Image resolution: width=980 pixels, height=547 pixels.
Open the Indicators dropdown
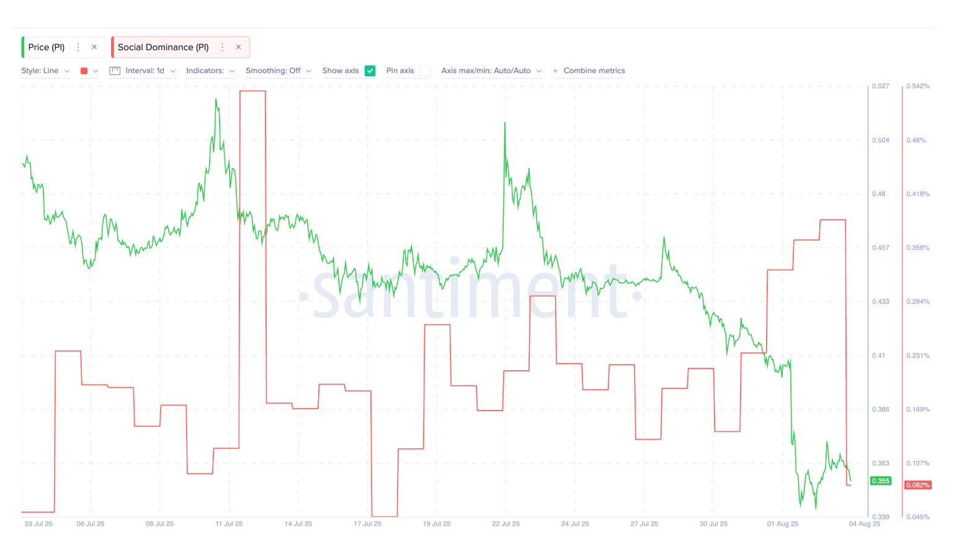pyautogui.click(x=210, y=71)
